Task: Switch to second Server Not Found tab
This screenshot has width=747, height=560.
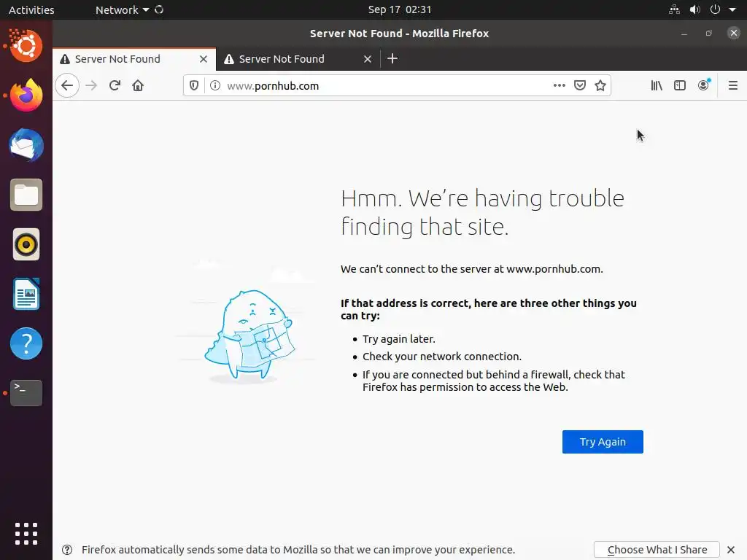Action: coord(298,59)
